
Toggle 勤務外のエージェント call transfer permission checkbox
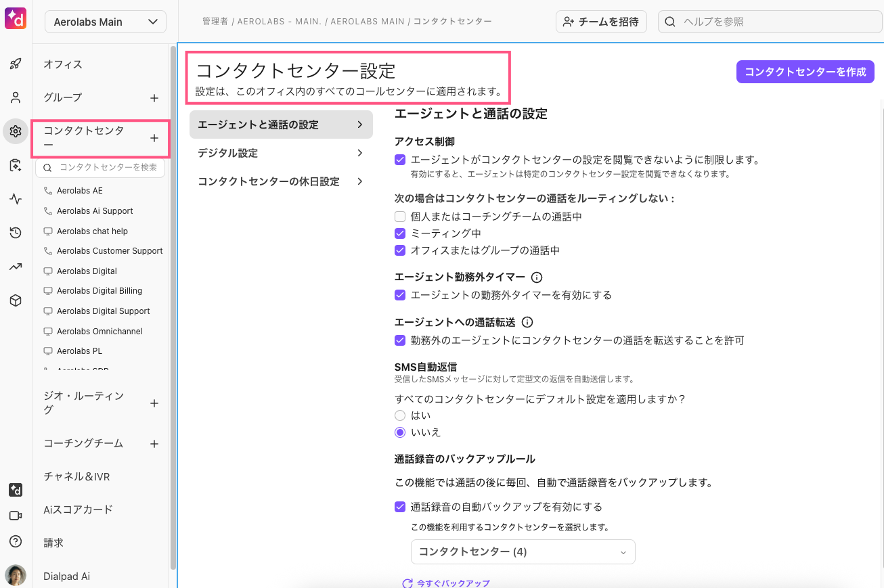click(x=400, y=340)
